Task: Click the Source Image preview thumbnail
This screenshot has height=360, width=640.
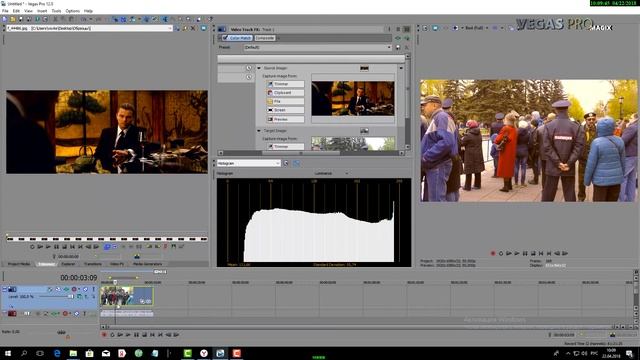Action: (x=353, y=98)
